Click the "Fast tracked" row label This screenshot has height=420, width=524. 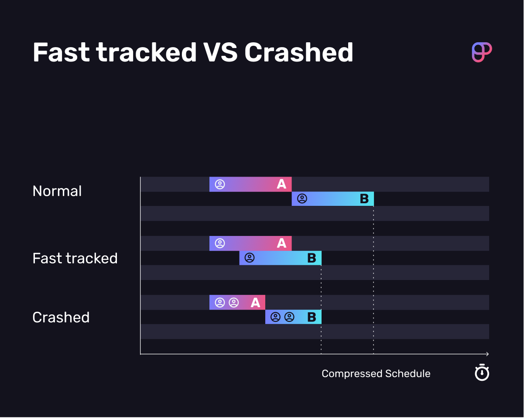click(x=75, y=258)
